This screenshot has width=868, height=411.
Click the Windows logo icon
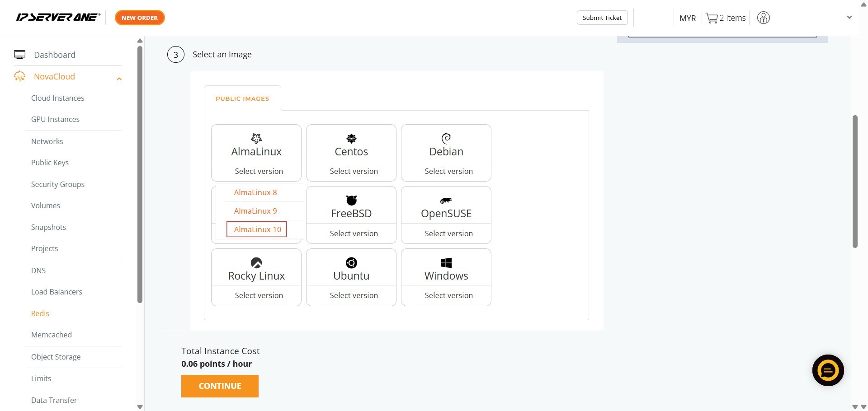pyautogui.click(x=446, y=263)
